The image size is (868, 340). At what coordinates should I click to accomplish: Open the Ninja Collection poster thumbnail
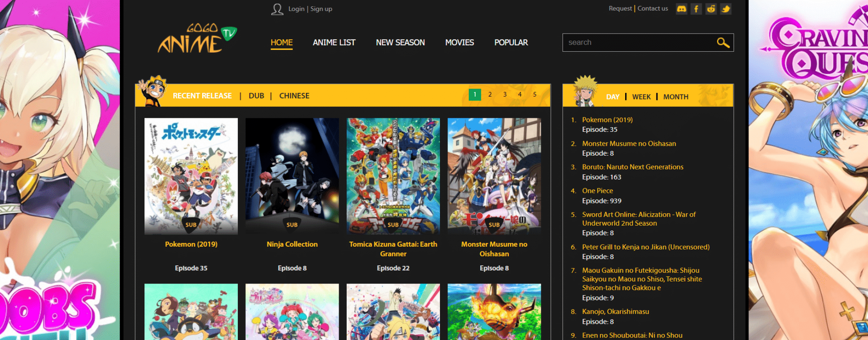[x=292, y=176]
